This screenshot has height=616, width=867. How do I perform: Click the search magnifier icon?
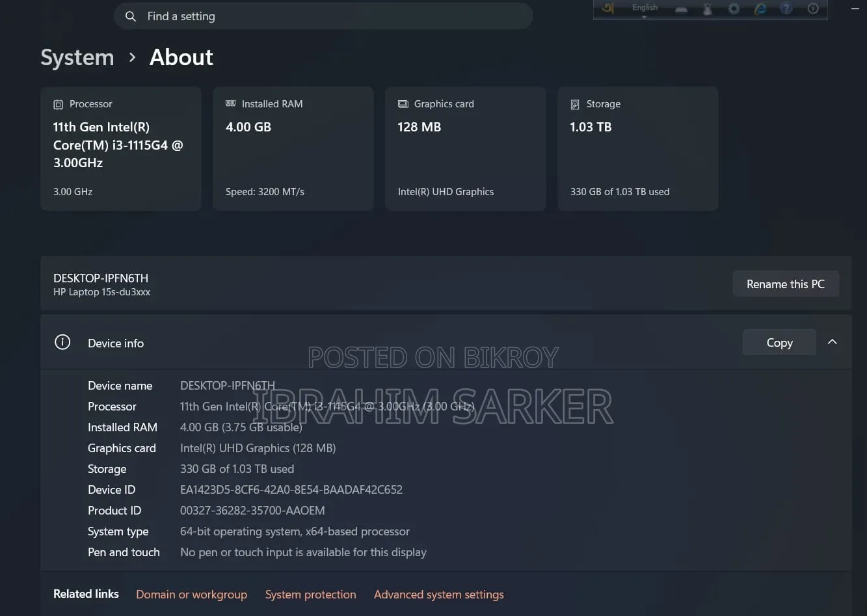tap(131, 16)
